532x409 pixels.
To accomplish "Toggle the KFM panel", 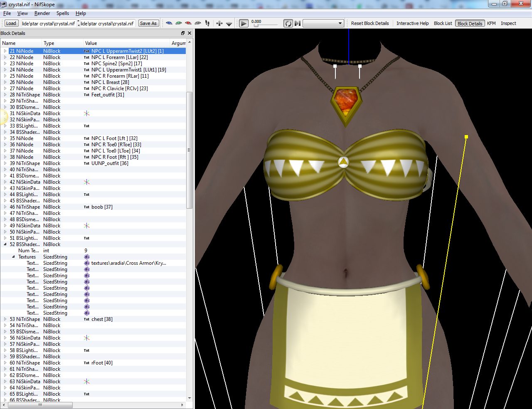I will 491,23.
